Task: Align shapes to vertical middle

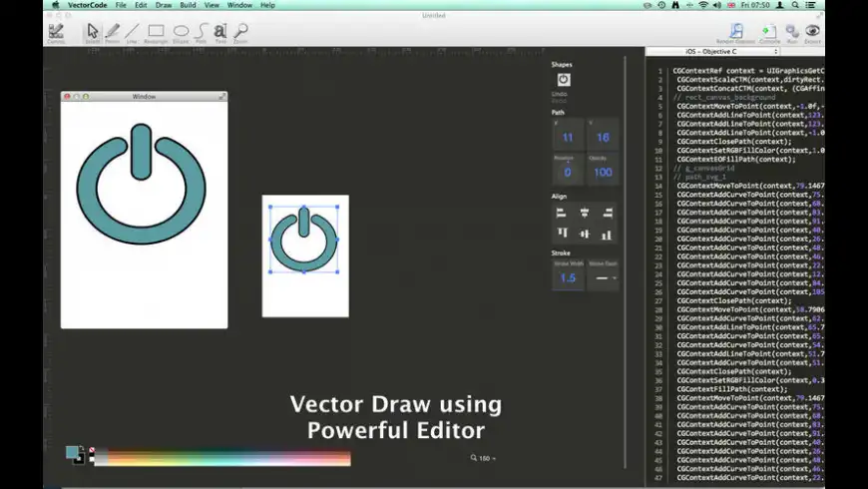Action: click(x=585, y=235)
